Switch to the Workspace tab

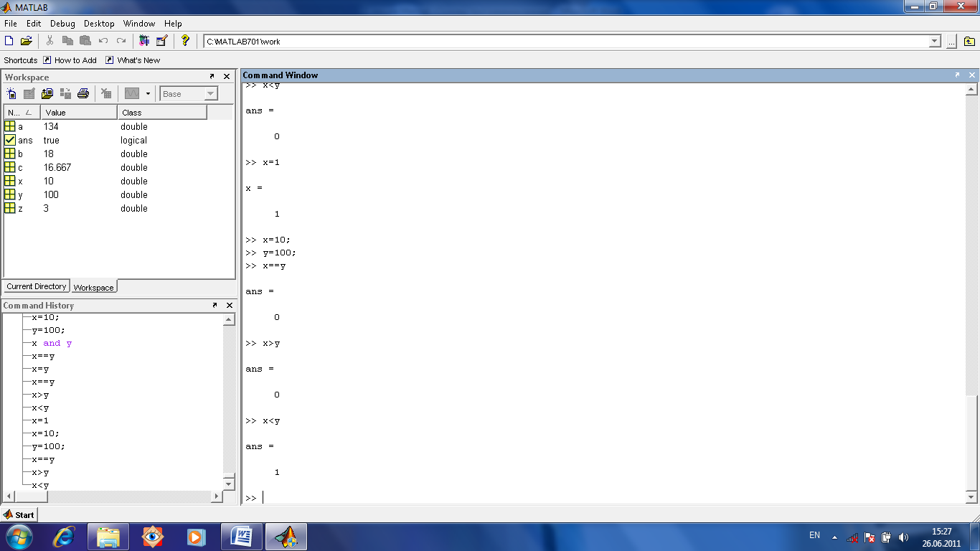click(x=94, y=287)
